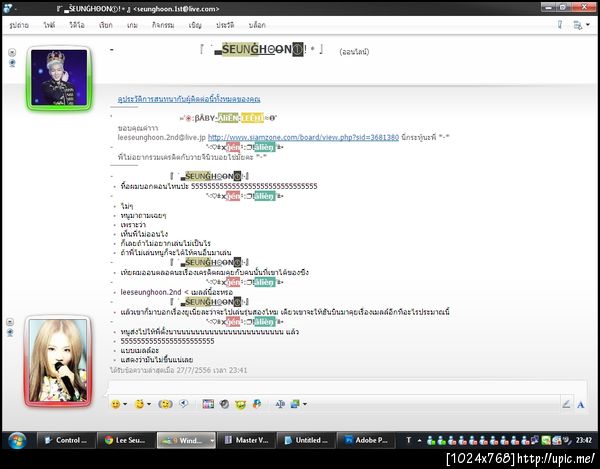Click the pen icon at top right
Screen dimensions: 600x469
click(560, 25)
